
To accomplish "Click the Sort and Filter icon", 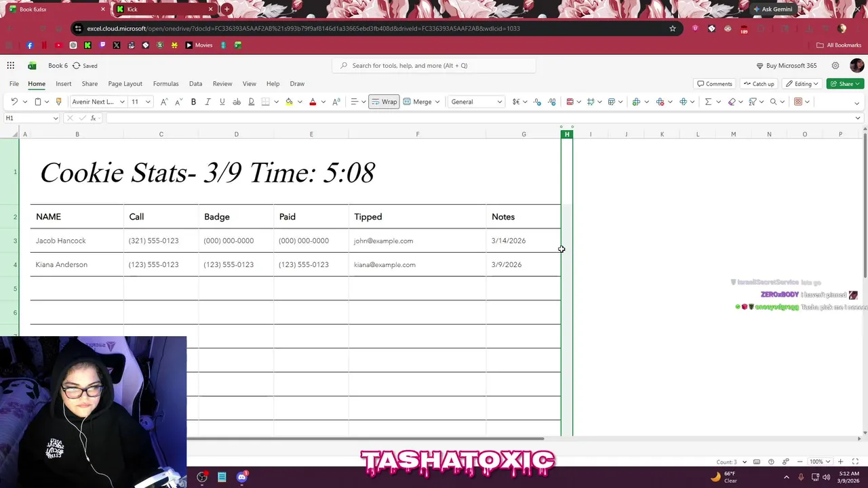I will 753,102.
